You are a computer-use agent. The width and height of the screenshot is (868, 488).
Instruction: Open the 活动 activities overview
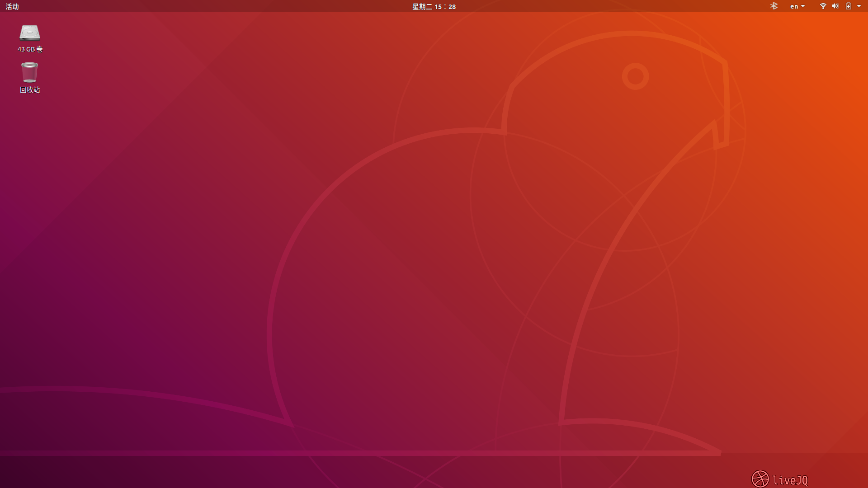(12, 6)
